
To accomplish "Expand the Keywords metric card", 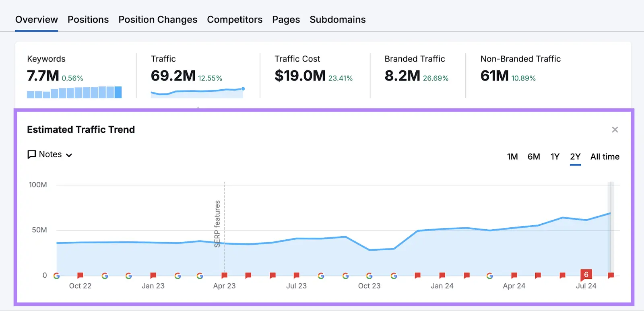I will [74, 76].
